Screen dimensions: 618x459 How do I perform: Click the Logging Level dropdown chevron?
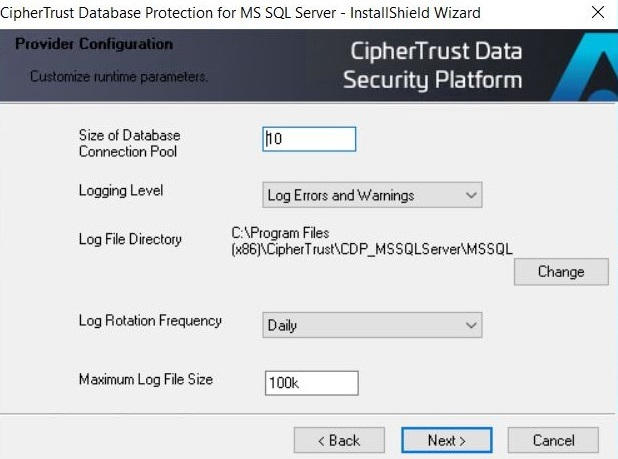471,195
